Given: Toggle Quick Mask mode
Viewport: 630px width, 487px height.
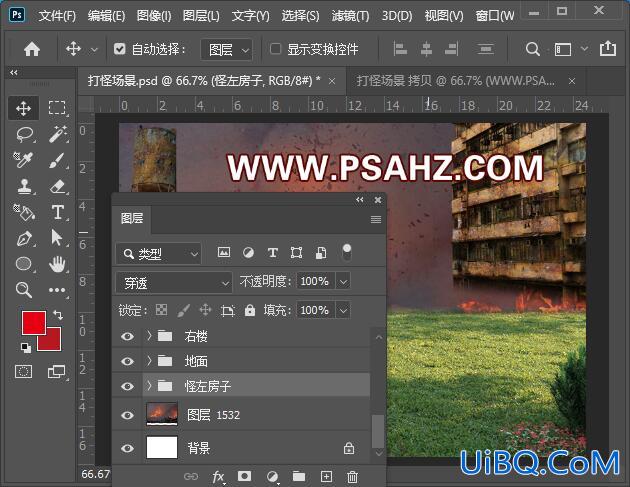Looking at the screenshot, I should [x=24, y=372].
